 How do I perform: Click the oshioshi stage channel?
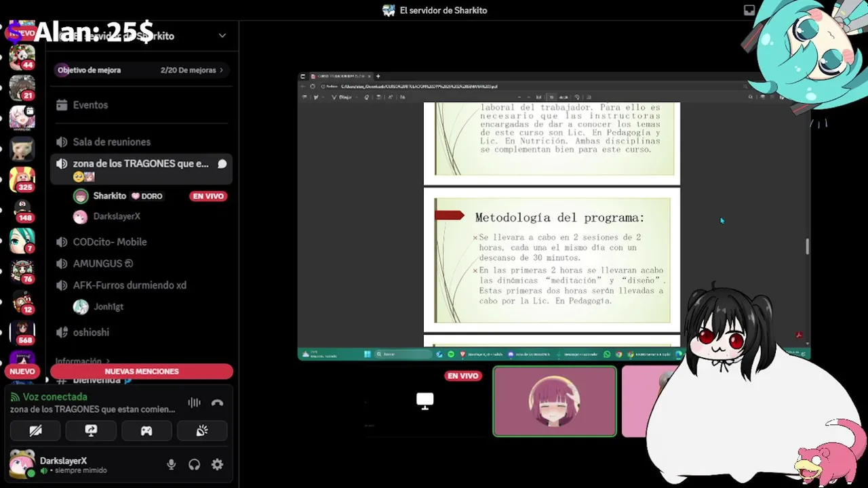(x=142, y=332)
